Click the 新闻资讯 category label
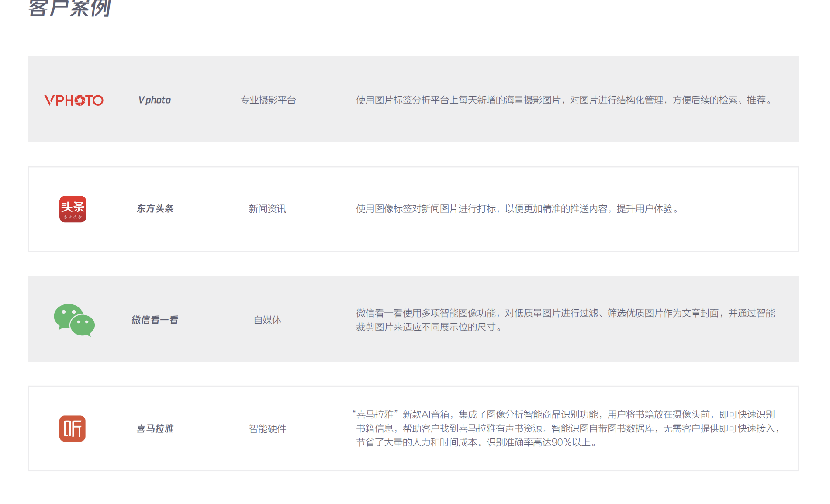This screenshot has height=504, width=830. click(x=268, y=209)
